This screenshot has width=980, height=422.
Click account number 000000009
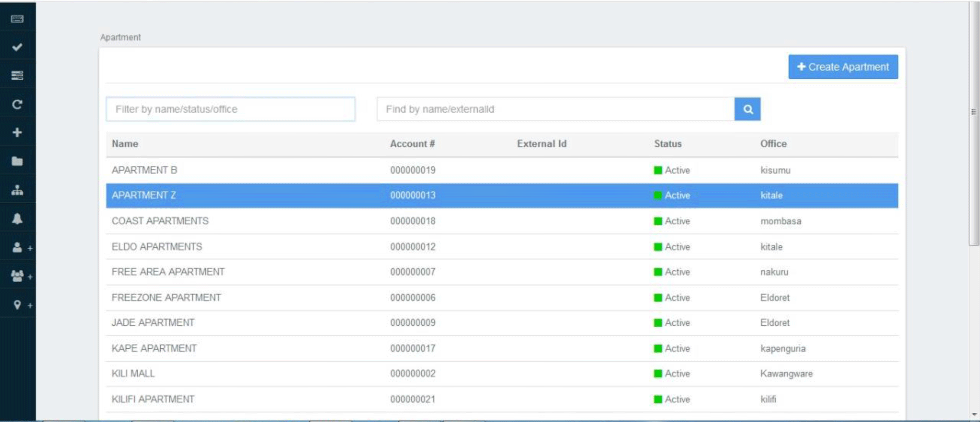(412, 323)
